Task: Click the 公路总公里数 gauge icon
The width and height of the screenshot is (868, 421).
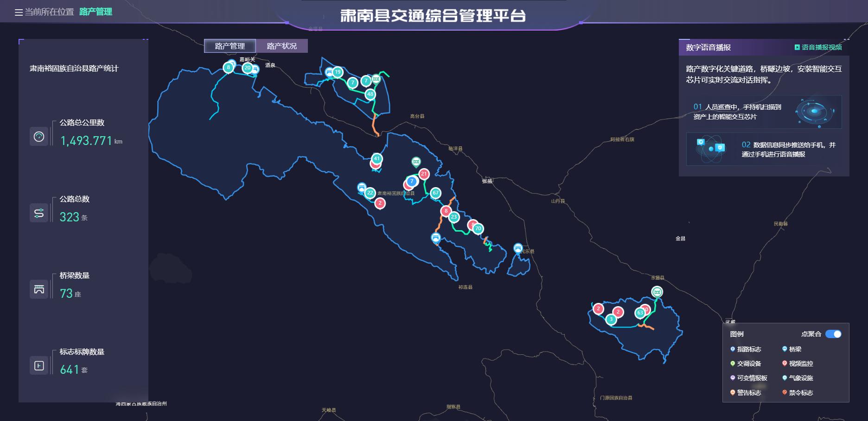Action: click(39, 137)
